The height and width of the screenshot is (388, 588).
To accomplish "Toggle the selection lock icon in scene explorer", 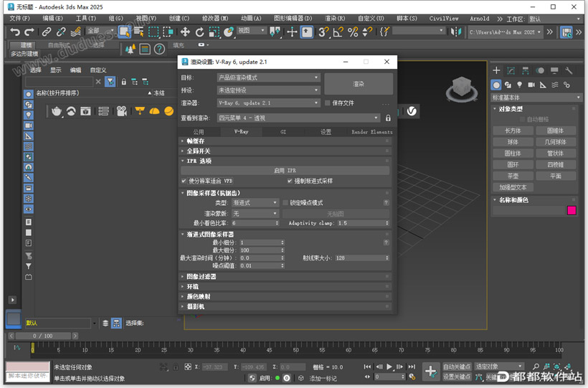I will tap(124, 82).
